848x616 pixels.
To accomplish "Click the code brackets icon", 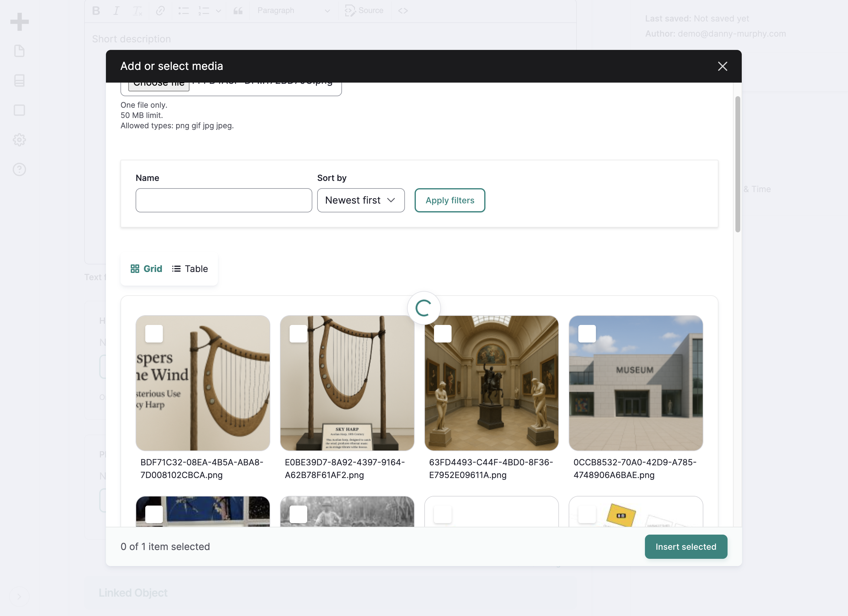I will click(403, 11).
